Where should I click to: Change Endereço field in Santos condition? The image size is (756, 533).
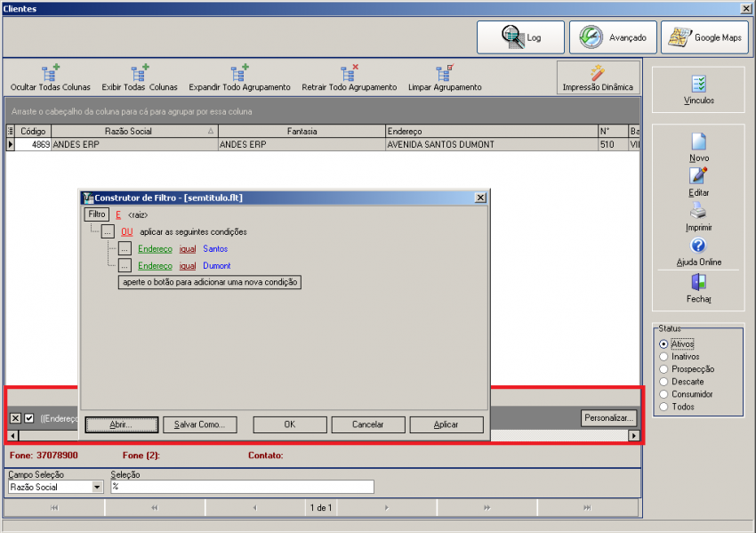point(156,249)
